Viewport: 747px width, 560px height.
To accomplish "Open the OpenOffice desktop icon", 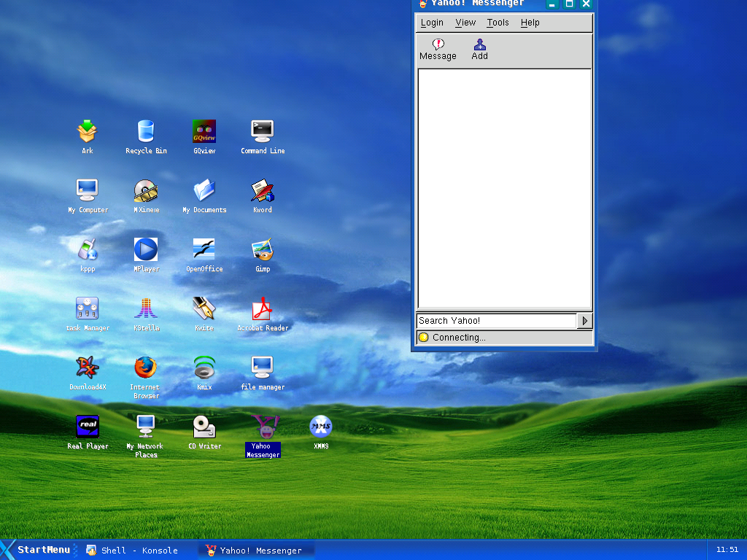I will [204, 249].
